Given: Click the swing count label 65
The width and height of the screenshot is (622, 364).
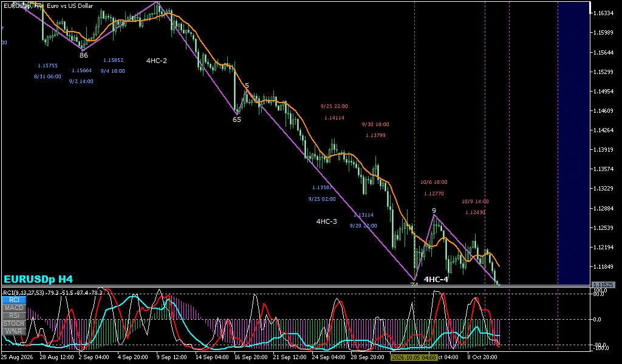Looking at the screenshot, I should (x=237, y=120).
